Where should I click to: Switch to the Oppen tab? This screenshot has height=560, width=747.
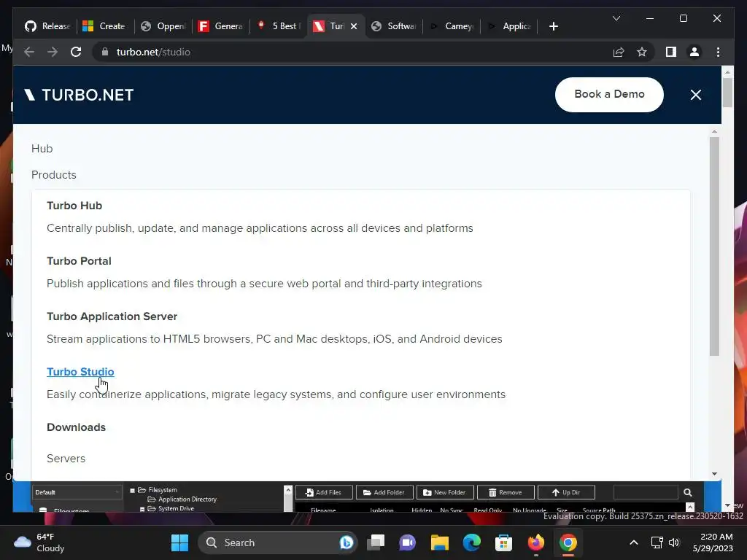(163, 26)
